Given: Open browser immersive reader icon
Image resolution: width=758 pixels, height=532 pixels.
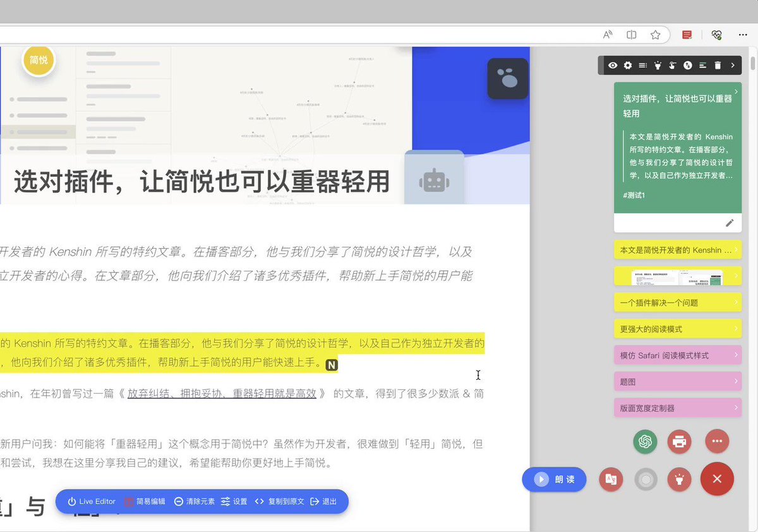Looking at the screenshot, I should click(x=631, y=35).
